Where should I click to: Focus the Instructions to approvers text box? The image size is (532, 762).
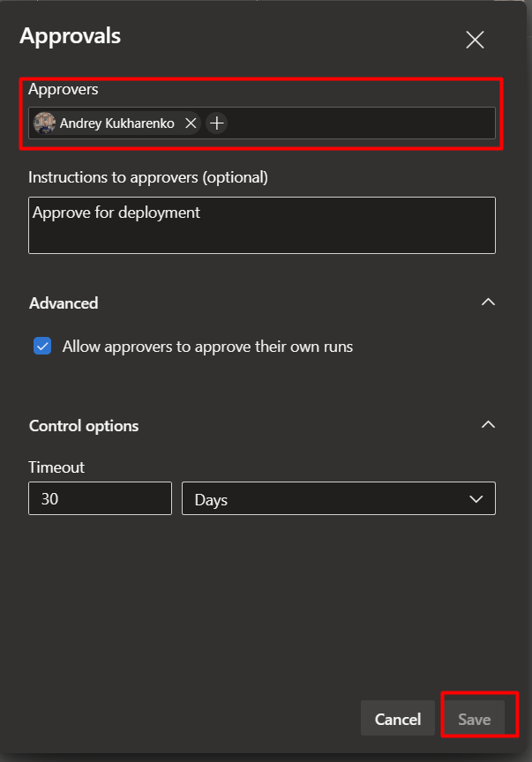click(x=262, y=225)
